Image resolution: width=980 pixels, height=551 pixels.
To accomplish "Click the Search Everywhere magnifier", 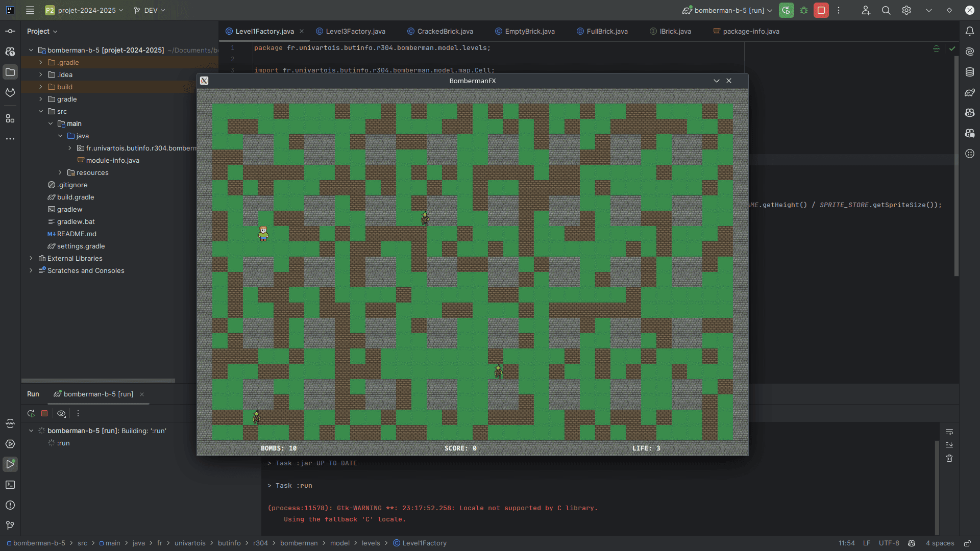I will coord(886,10).
